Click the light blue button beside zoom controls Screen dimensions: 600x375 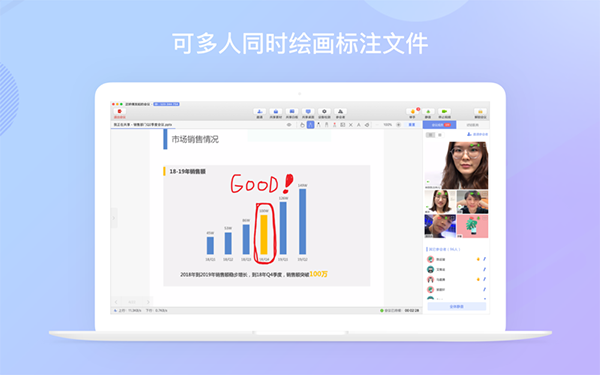[412, 125]
